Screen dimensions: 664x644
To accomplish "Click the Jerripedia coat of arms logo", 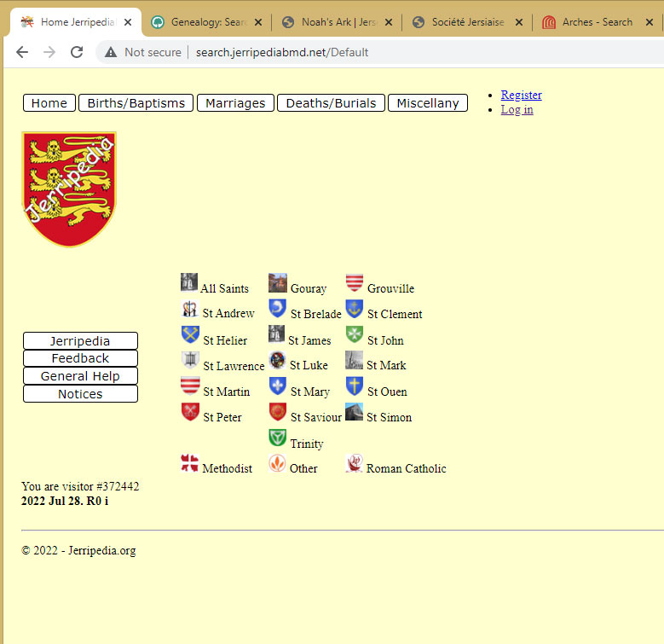I will pyautogui.click(x=69, y=189).
